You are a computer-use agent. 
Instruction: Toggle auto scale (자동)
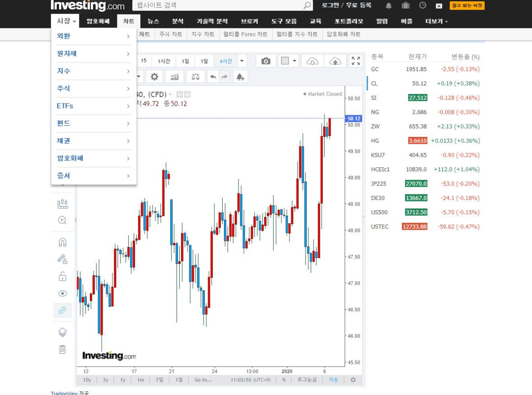click(334, 380)
